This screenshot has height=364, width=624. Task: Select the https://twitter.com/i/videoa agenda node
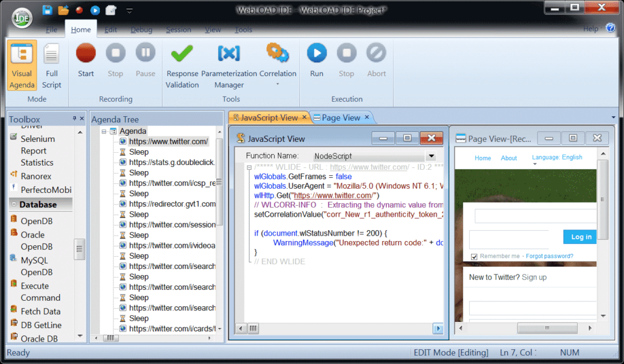172,245
